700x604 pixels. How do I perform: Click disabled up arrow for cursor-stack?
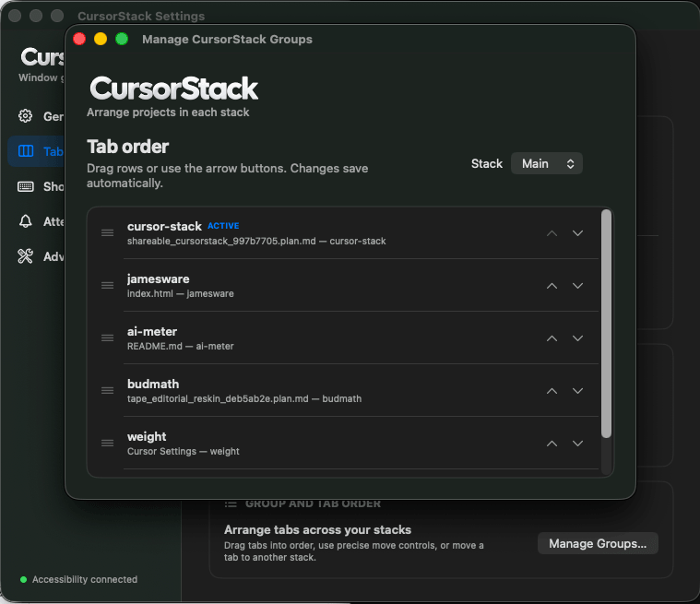[x=552, y=233]
